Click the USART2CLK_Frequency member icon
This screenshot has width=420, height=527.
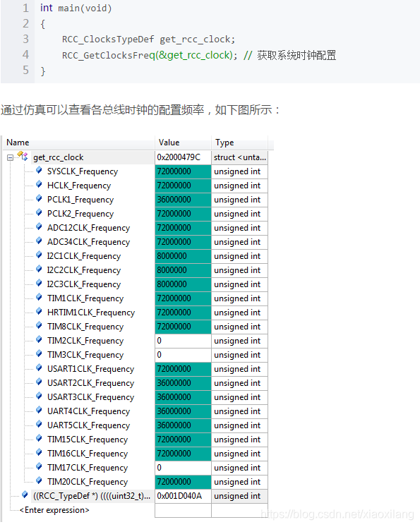click(39, 382)
